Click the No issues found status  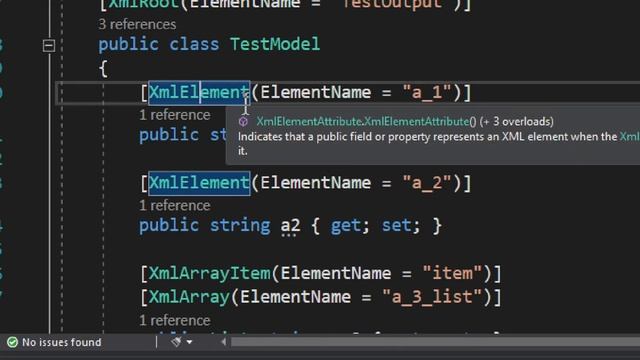(61, 342)
